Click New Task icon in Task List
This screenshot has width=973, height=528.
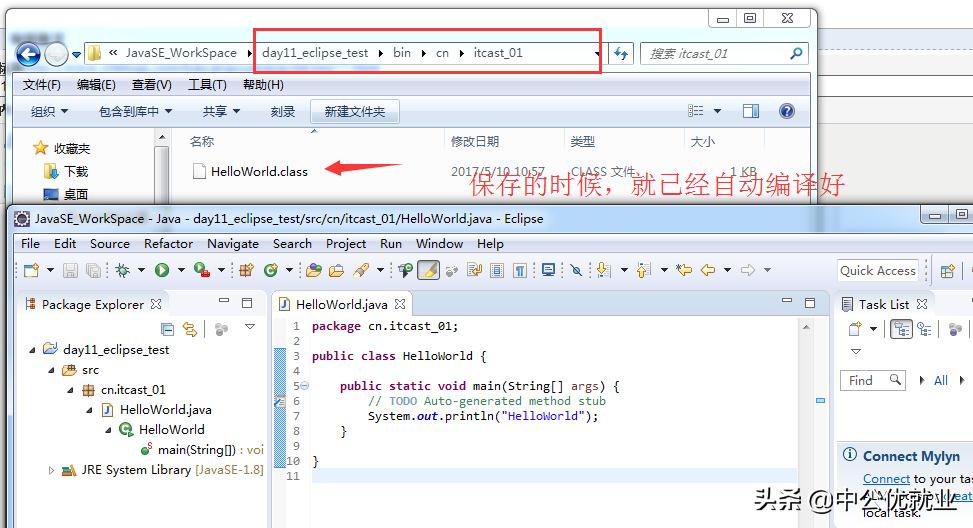[x=855, y=329]
